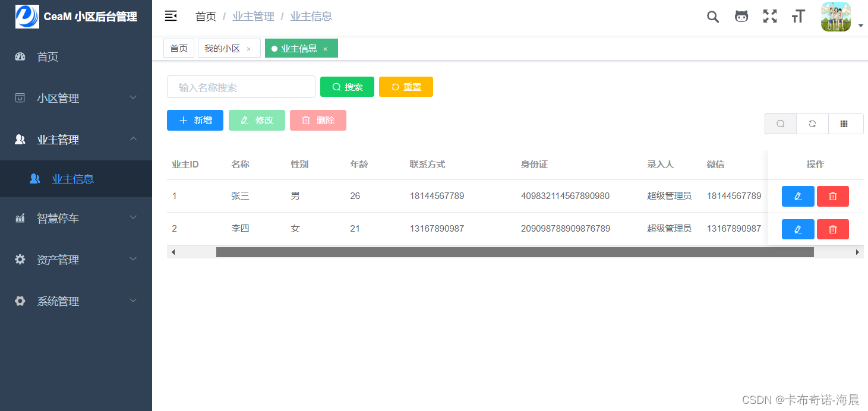This screenshot has width=868, height=411.
Task: Click the 输入名称搜索 input field
Action: tap(241, 87)
